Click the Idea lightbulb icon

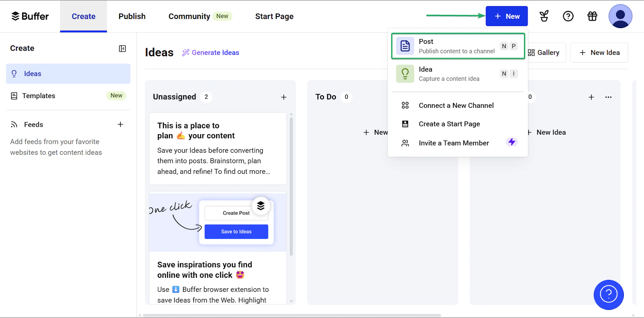click(x=405, y=74)
